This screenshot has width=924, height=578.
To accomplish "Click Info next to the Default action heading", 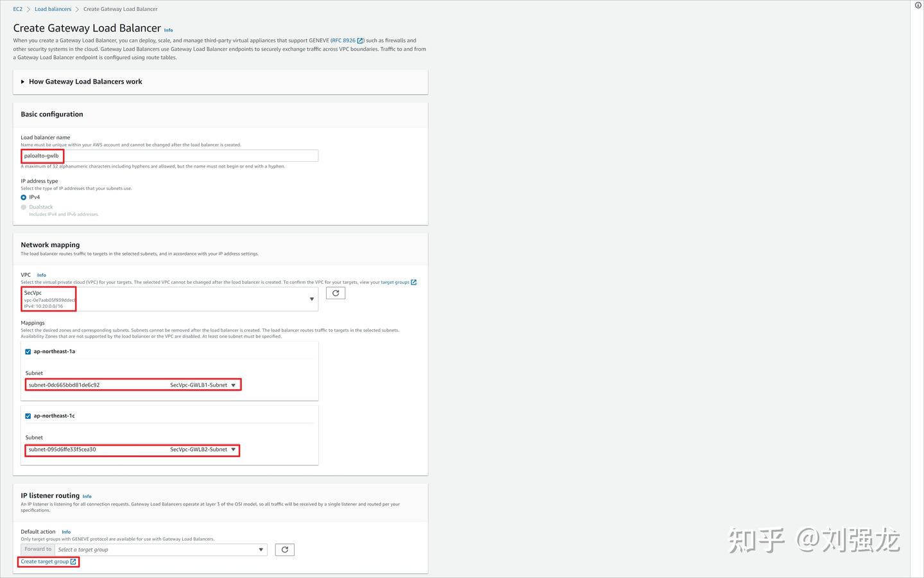I will click(x=66, y=531).
